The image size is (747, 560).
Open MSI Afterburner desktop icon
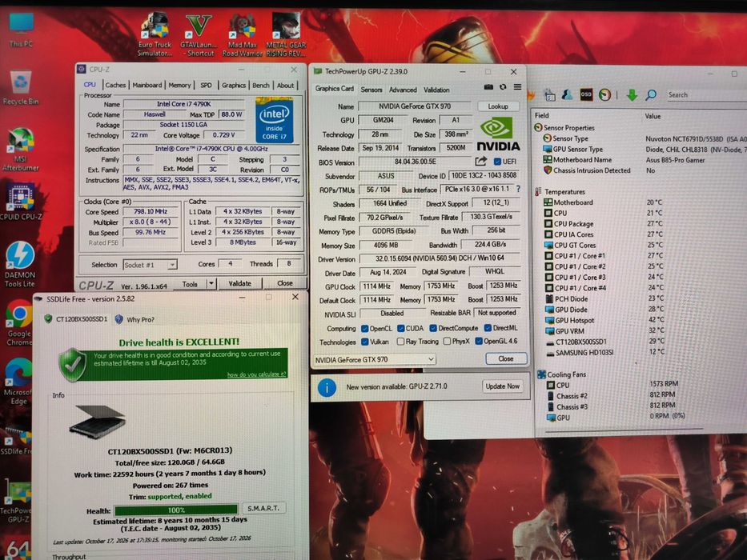coord(21,150)
